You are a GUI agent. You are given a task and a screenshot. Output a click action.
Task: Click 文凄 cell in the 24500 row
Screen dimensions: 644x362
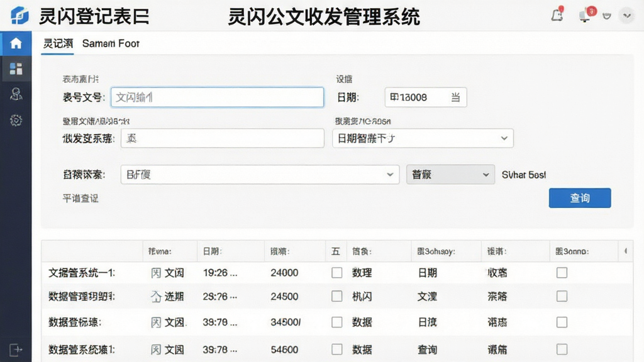[x=427, y=297]
